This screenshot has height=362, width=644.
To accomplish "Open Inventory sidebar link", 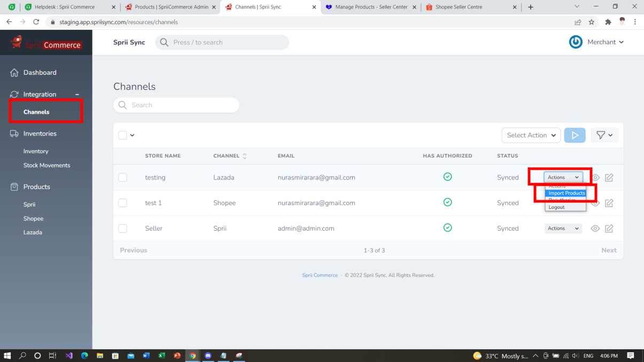I will point(36,152).
